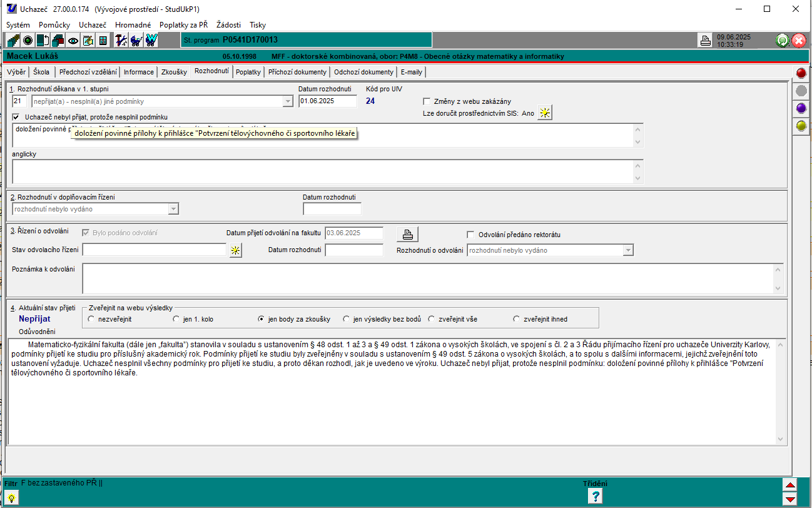Select the 'zveřejnit vše' radio option
The width and height of the screenshot is (812, 508).
click(x=432, y=319)
